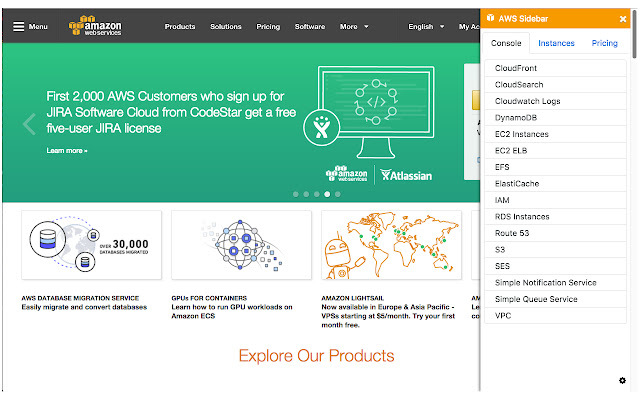This screenshot has width=640, height=400.
Task: Open CloudFront in the sidebar
Action: pyautogui.click(x=555, y=68)
